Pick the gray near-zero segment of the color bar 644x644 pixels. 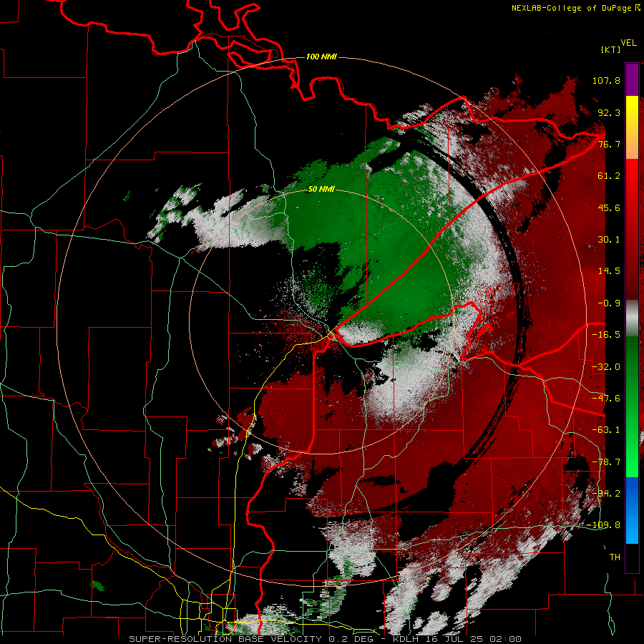(x=632, y=318)
